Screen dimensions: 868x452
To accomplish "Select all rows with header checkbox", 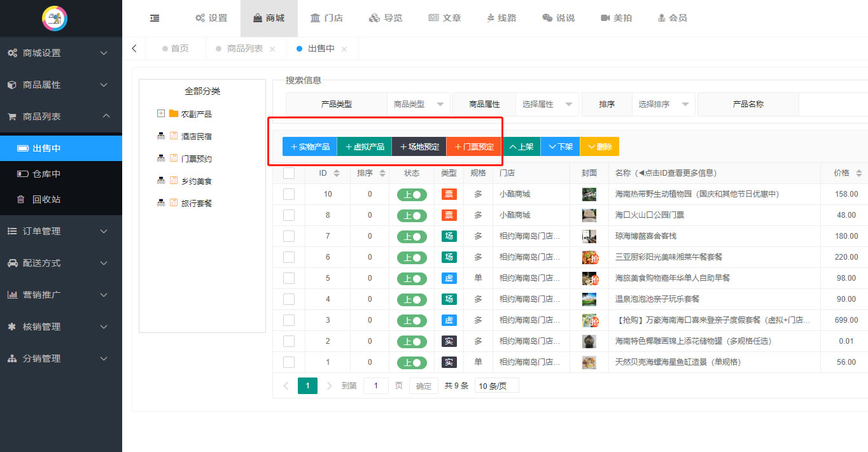I will [x=289, y=173].
